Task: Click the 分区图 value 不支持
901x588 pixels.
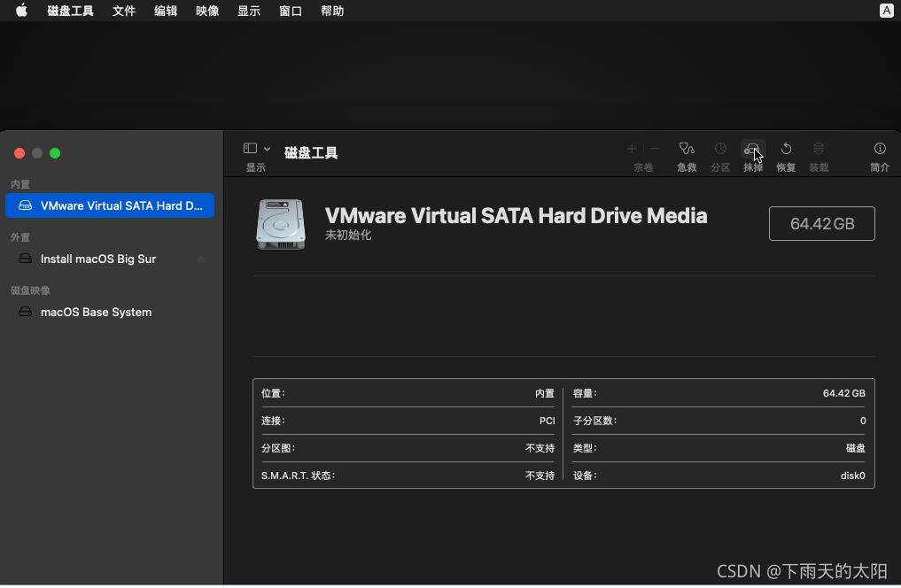Action: pos(540,448)
